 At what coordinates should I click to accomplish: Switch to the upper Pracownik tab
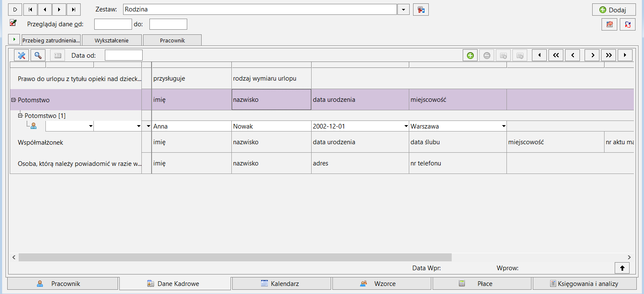[x=172, y=40]
